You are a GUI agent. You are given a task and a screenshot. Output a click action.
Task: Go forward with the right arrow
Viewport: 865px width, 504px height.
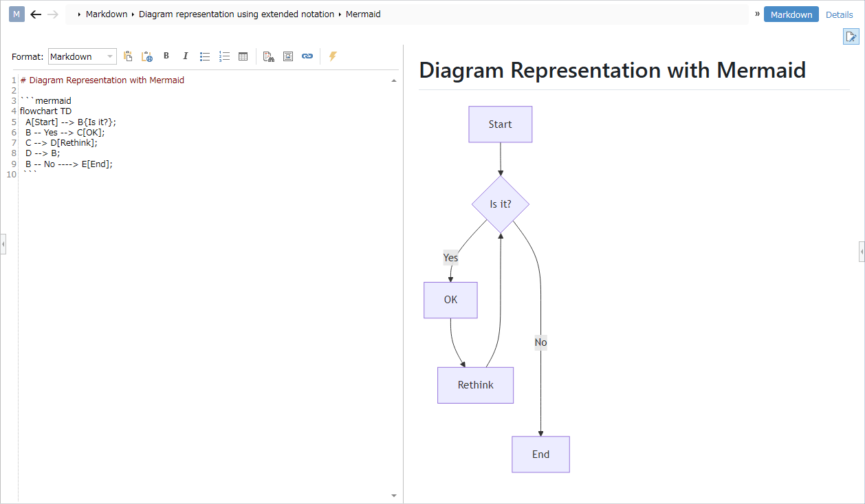53,14
